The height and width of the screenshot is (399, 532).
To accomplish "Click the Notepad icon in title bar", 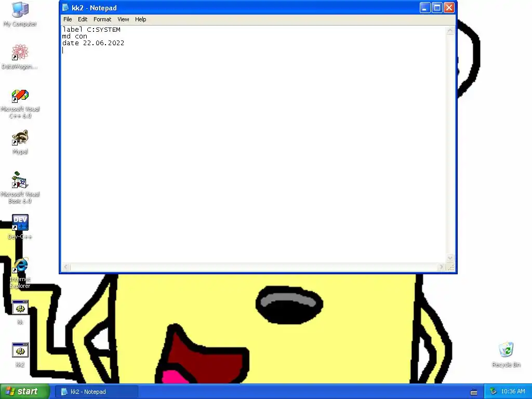I will tap(65, 7).
